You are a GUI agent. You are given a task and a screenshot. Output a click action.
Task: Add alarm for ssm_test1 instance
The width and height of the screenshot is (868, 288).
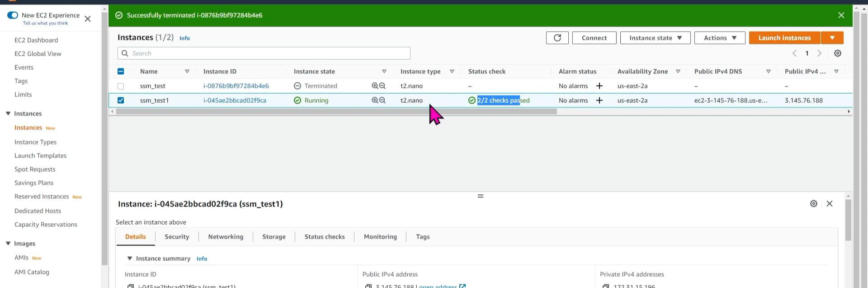[599, 101]
